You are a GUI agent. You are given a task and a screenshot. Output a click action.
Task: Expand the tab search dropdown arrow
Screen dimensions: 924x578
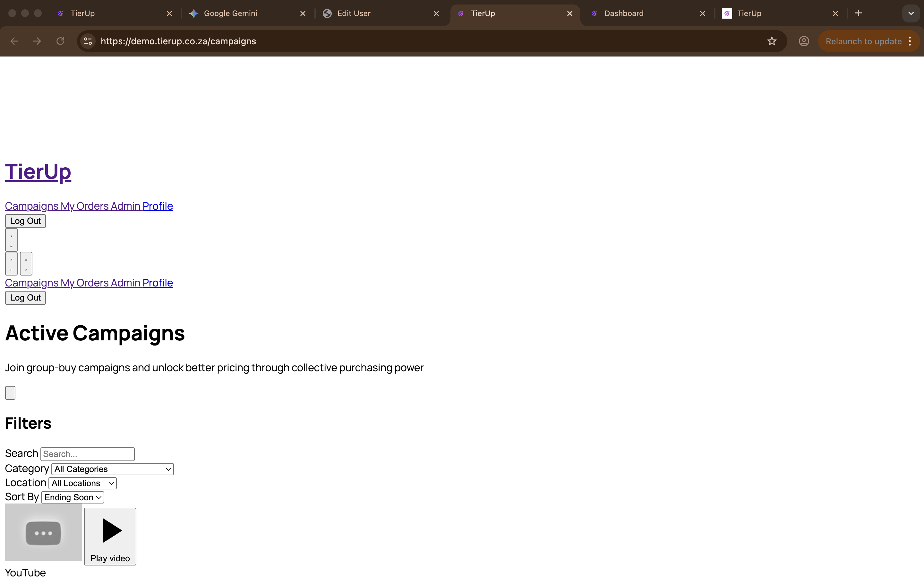pyautogui.click(x=911, y=13)
